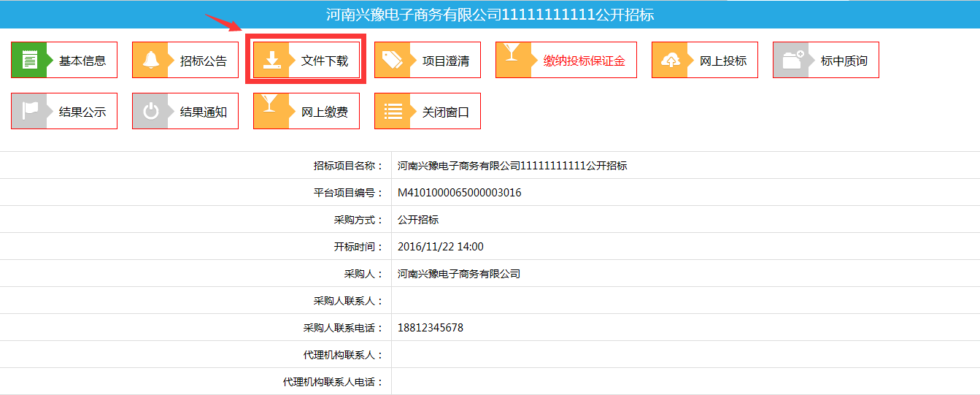
Task: Select the 网上投标 text label
Action: [723, 61]
